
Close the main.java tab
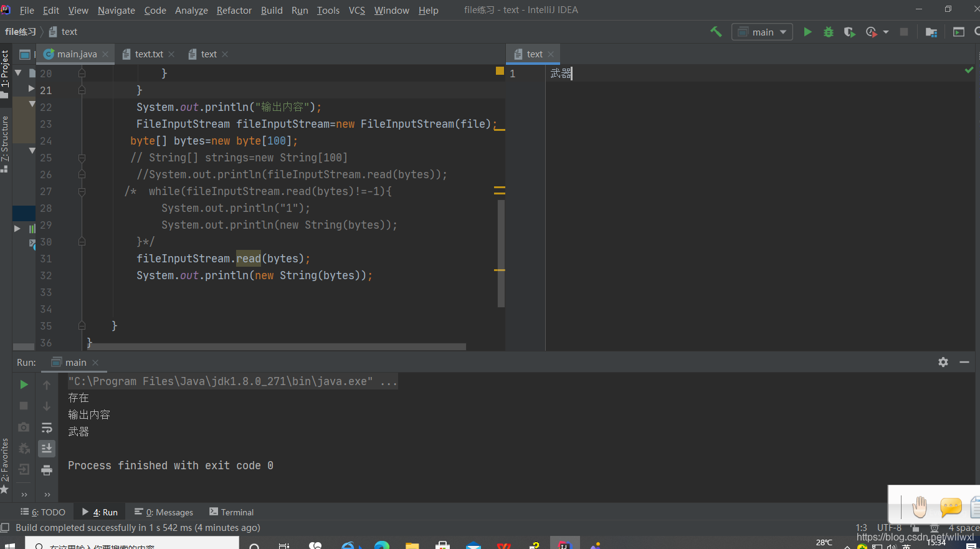pyautogui.click(x=105, y=54)
